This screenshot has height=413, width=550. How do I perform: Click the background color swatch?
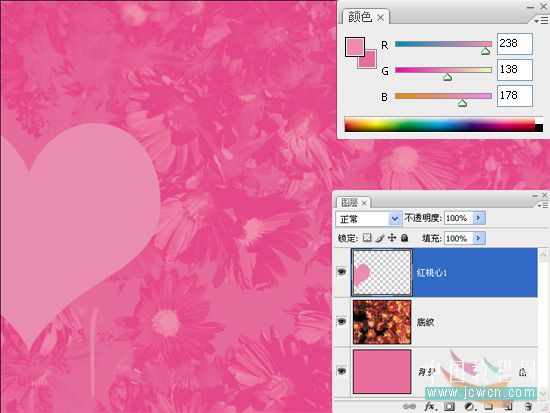coord(370,61)
